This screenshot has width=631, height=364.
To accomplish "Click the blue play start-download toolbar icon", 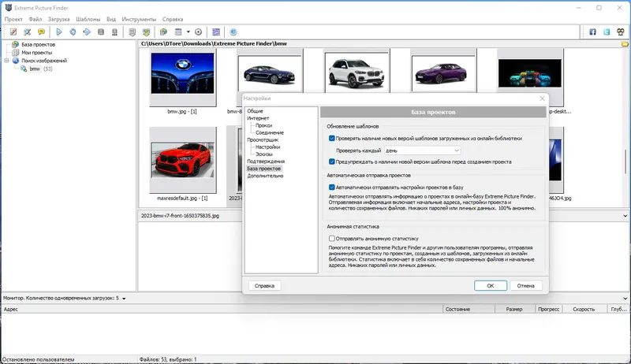I will click(x=58, y=32).
